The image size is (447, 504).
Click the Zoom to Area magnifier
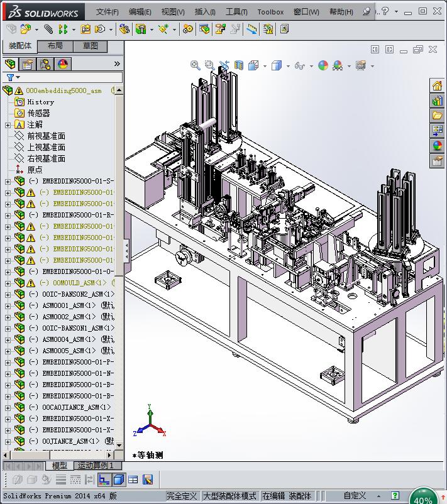point(210,65)
